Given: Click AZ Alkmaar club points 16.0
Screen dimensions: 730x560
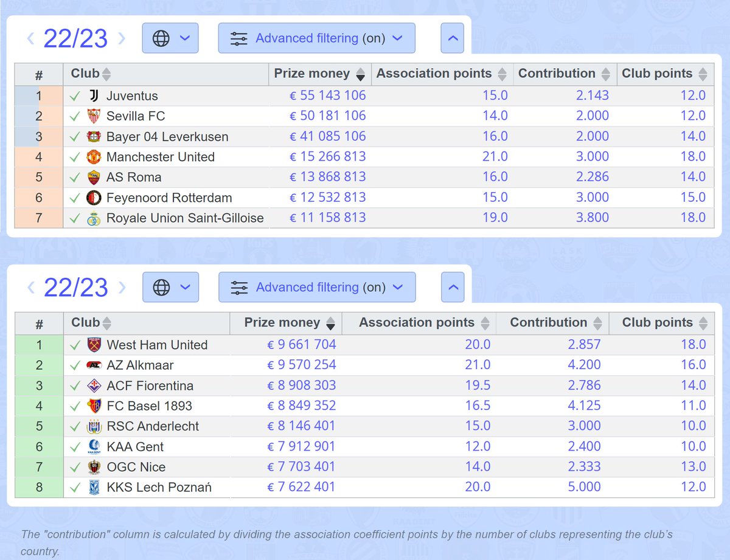Looking at the screenshot, I should pyautogui.click(x=693, y=365).
